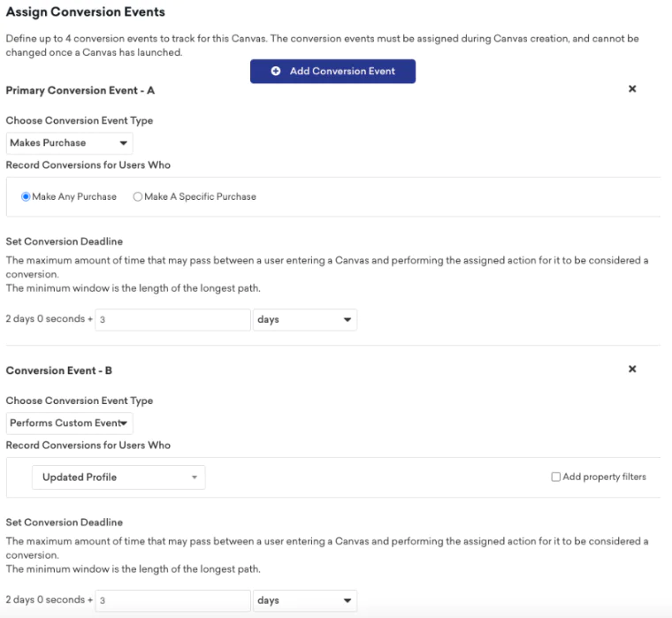Click the plus icon on Add Conversion Event
Viewport: 672px width, 618px height.
pos(276,71)
